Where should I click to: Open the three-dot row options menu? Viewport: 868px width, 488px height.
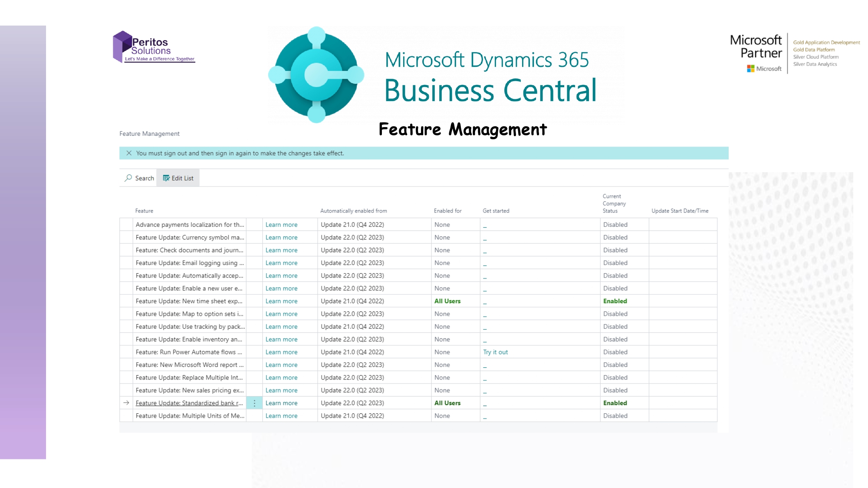click(254, 403)
